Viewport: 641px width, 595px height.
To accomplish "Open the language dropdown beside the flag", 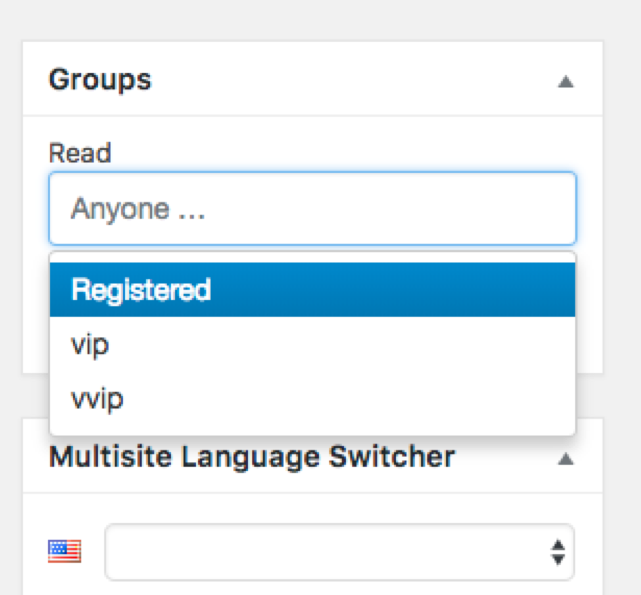I will pos(339,551).
